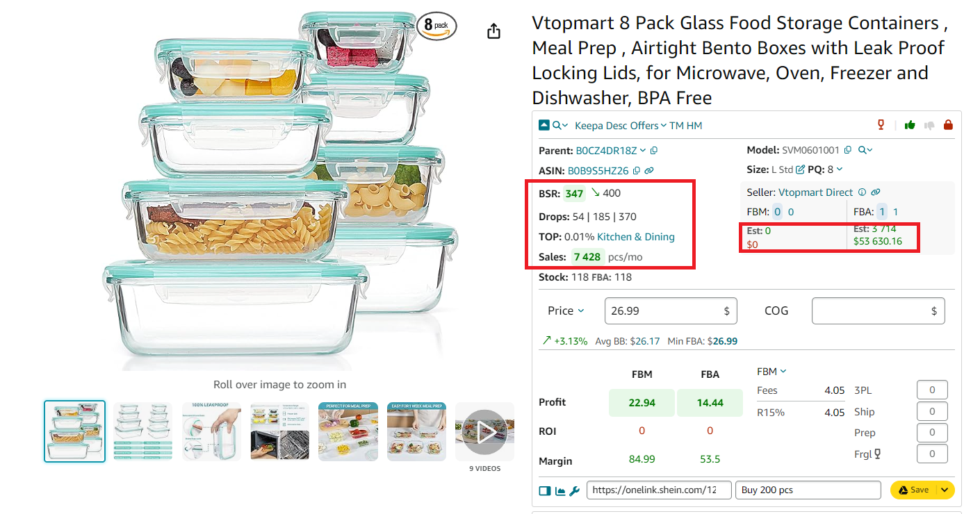
Task: Click the green thumbs up icon
Action: coord(910,124)
